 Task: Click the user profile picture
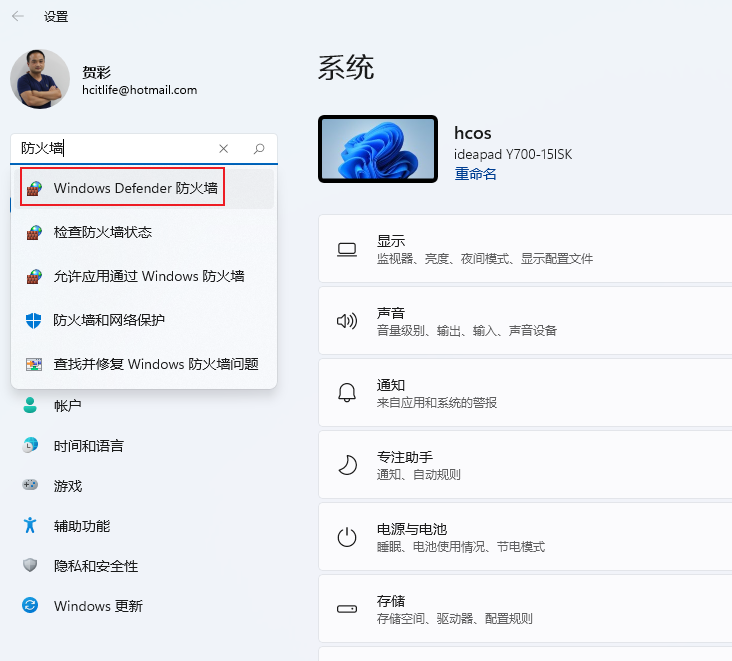point(40,79)
